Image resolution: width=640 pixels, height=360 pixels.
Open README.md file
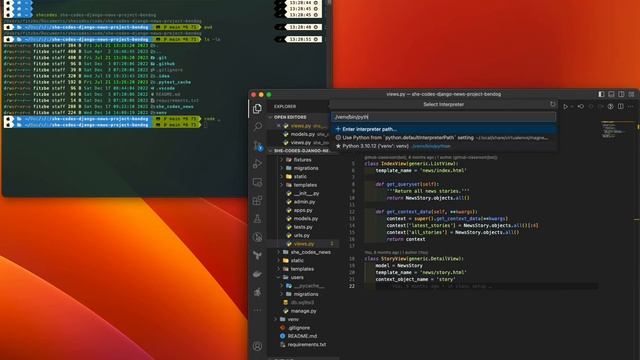[x=302, y=336]
